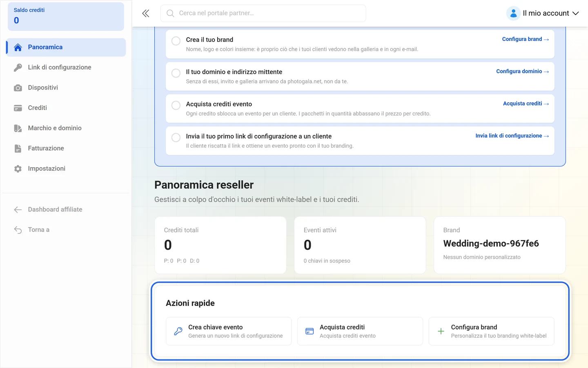Viewport: 588px width, 368px height.
Task: Follow the 'Configura brand →' link
Action: tap(526, 39)
